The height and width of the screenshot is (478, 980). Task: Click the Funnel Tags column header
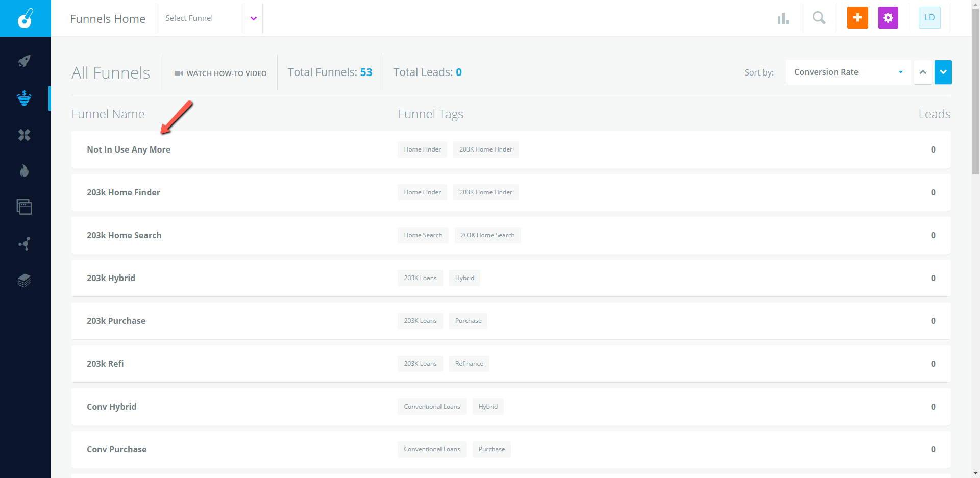pos(430,114)
